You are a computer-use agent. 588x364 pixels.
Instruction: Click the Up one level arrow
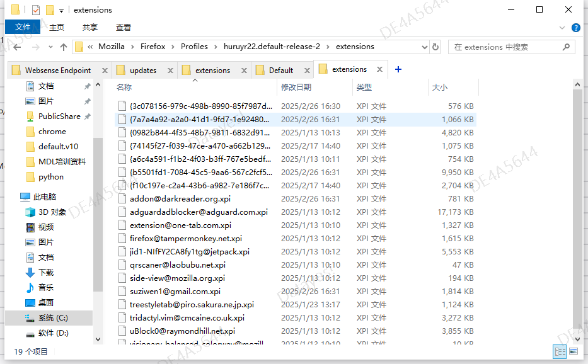tap(64, 47)
